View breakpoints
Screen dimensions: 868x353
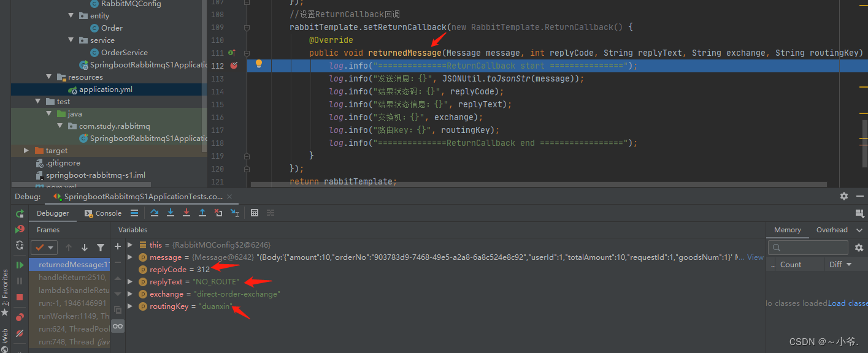click(x=20, y=317)
